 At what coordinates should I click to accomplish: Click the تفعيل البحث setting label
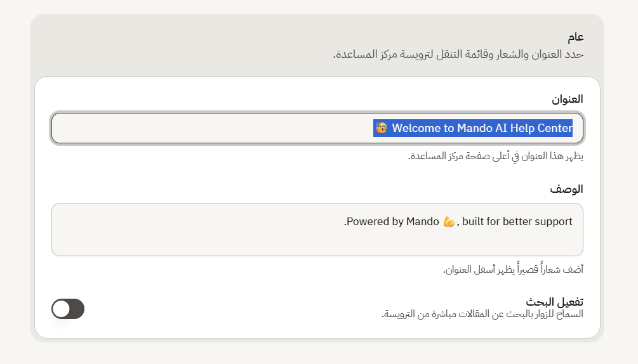pos(554,302)
